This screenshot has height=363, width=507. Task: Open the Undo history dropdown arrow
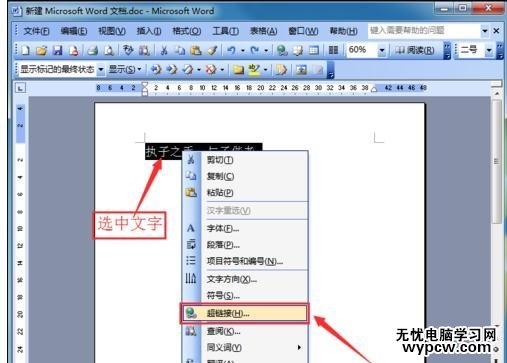[x=243, y=51]
